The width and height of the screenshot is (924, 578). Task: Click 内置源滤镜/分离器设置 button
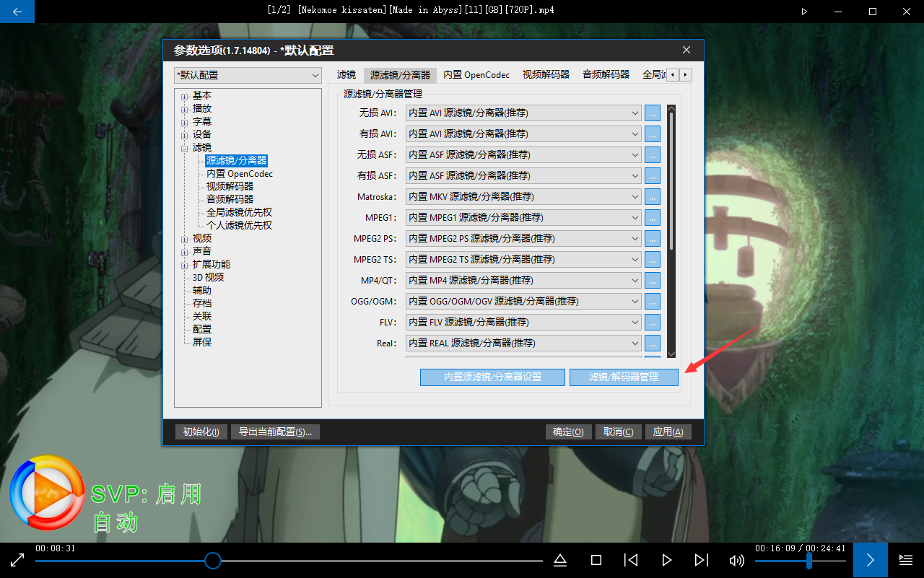[493, 377]
